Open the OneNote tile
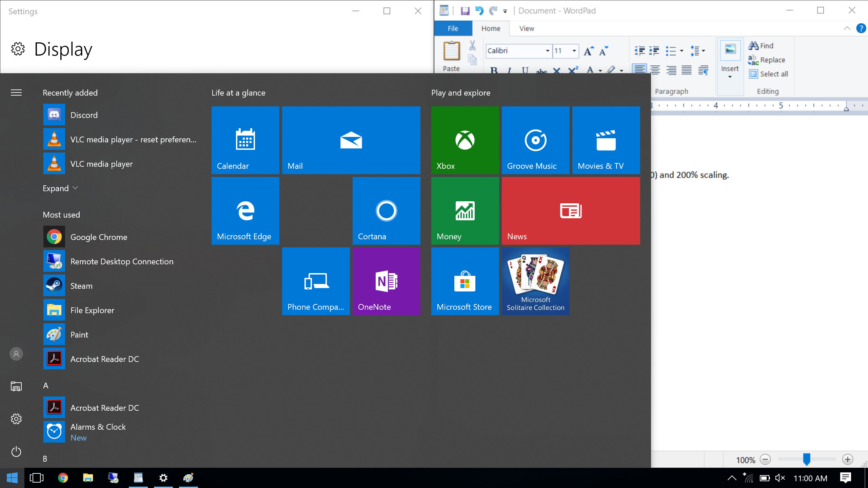 pos(386,281)
